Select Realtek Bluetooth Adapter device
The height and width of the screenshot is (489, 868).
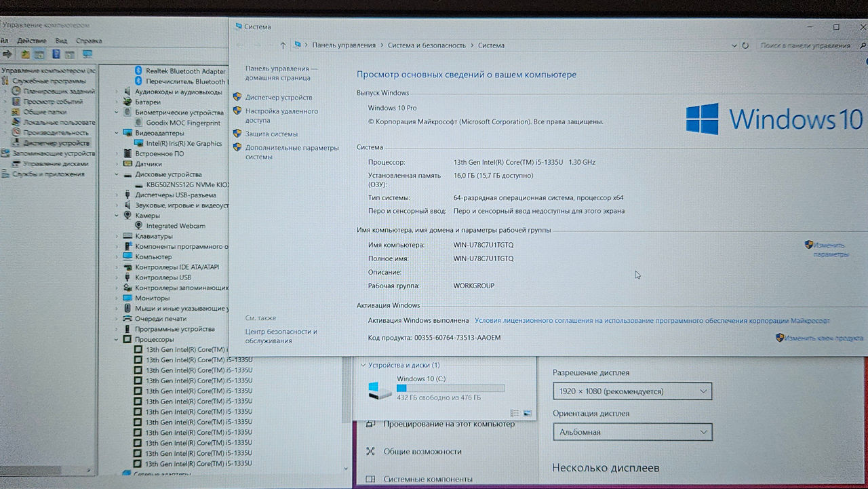coord(186,71)
